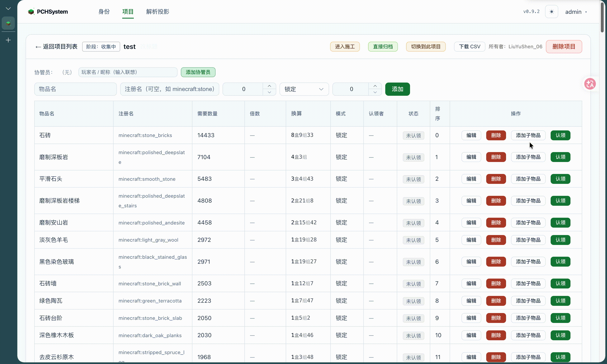Click the minecraft:stone_bricks registry name

coord(145,135)
